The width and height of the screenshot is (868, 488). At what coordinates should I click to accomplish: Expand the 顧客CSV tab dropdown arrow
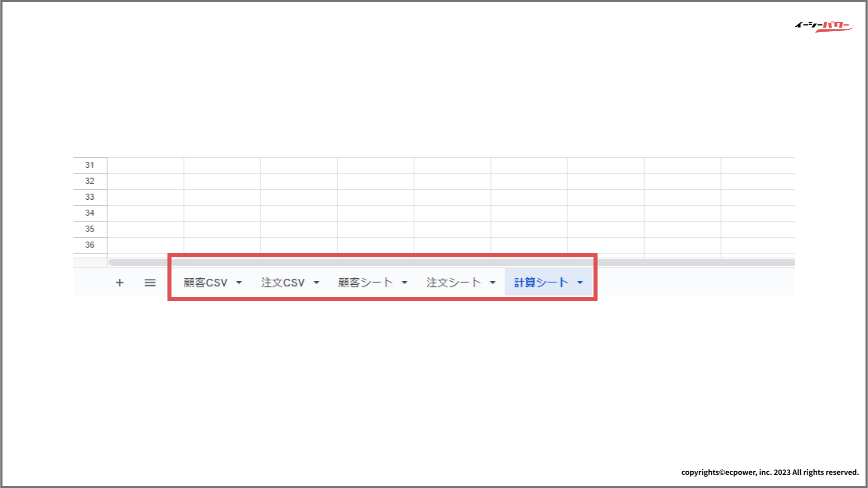239,283
